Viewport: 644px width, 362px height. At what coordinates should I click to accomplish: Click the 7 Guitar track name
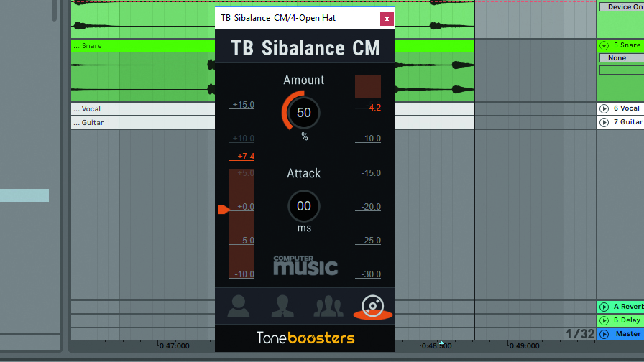(628, 122)
